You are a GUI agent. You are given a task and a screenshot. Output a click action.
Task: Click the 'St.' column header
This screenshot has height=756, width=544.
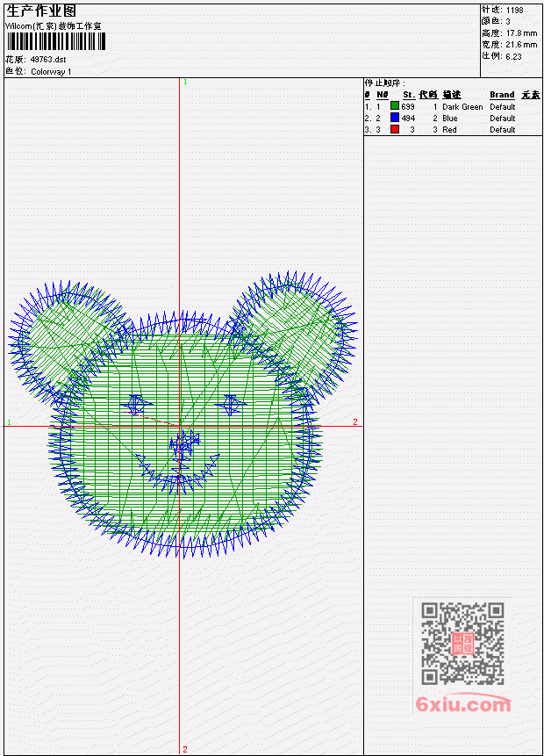click(409, 95)
